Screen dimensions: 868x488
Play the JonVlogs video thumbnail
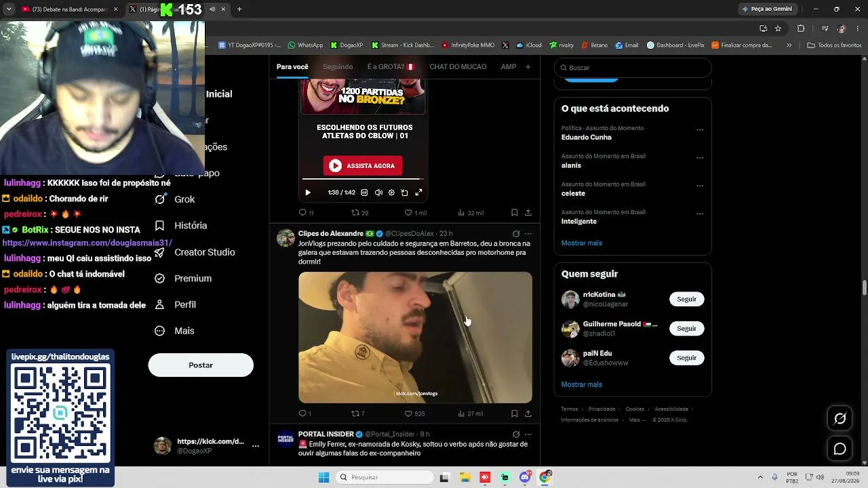coord(415,338)
